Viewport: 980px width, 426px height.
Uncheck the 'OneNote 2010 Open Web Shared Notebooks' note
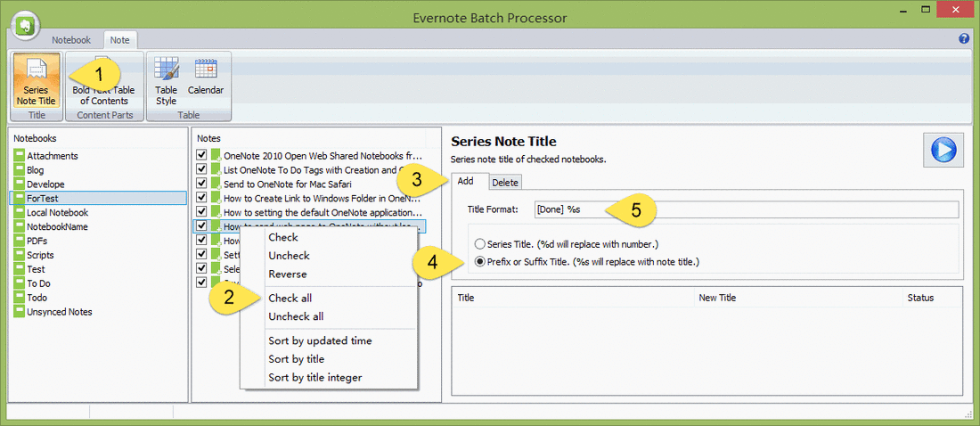pos(201,154)
